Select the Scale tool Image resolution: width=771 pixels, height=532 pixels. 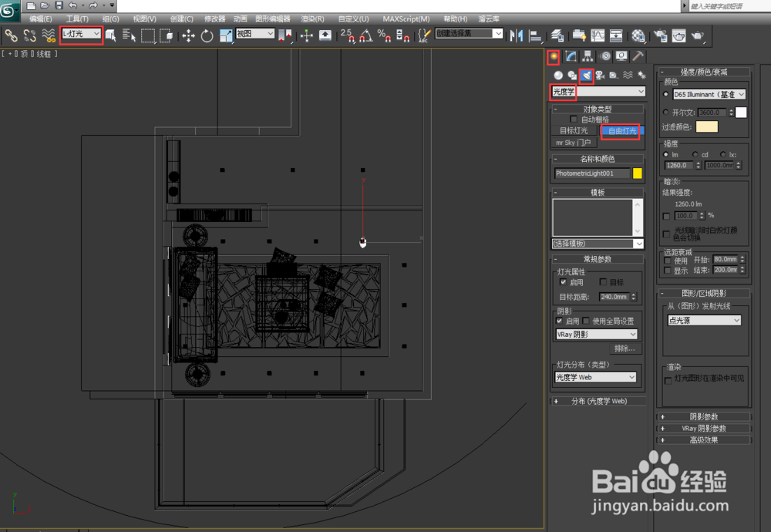tap(226, 35)
